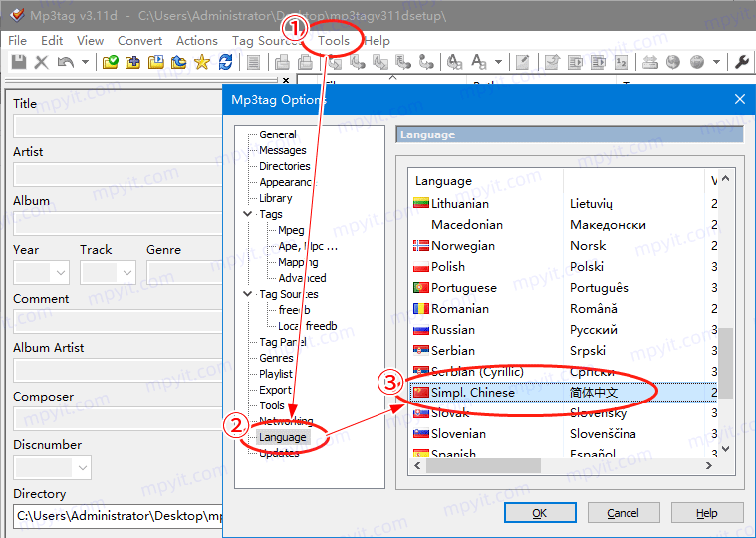Click the Change directory folder icon with green check
This screenshot has height=538, width=756.
pyautogui.click(x=110, y=62)
